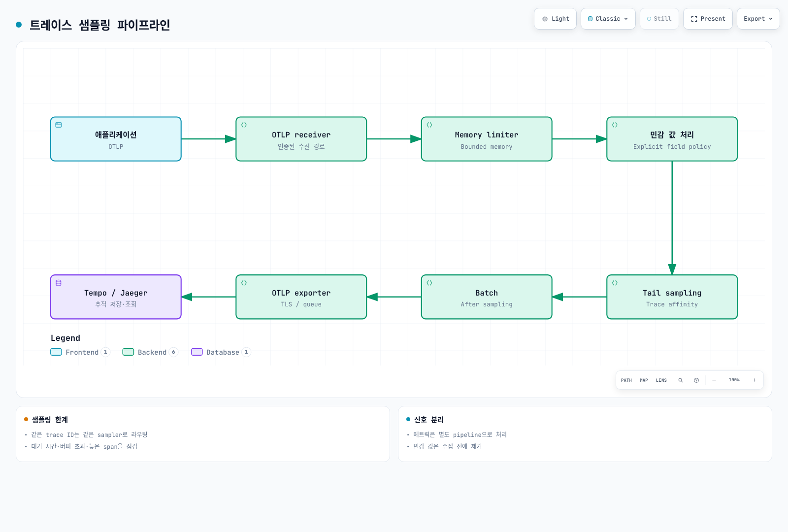
Task: Click the code icon on Batch node
Action: pos(429,283)
